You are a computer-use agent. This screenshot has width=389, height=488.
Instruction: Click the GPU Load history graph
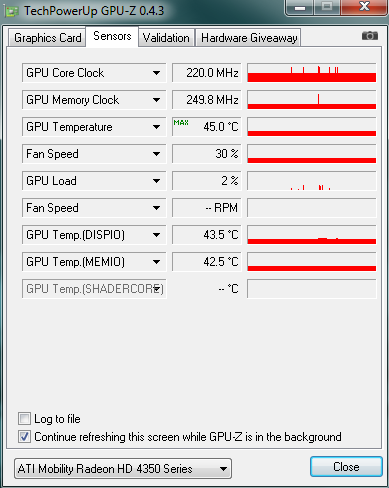(x=312, y=181)
